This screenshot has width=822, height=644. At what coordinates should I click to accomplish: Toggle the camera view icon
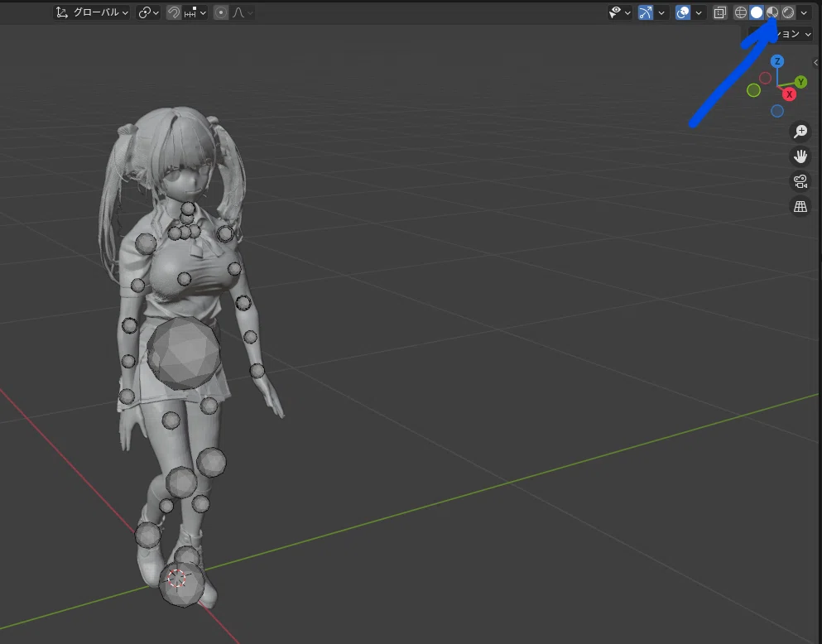[x=800, y=181]
